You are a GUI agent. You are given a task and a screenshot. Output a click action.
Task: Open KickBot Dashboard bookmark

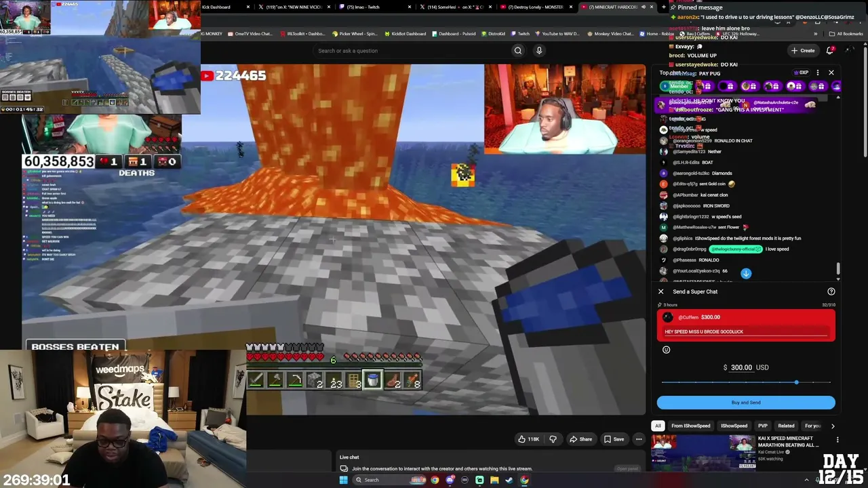coord(405,34)
